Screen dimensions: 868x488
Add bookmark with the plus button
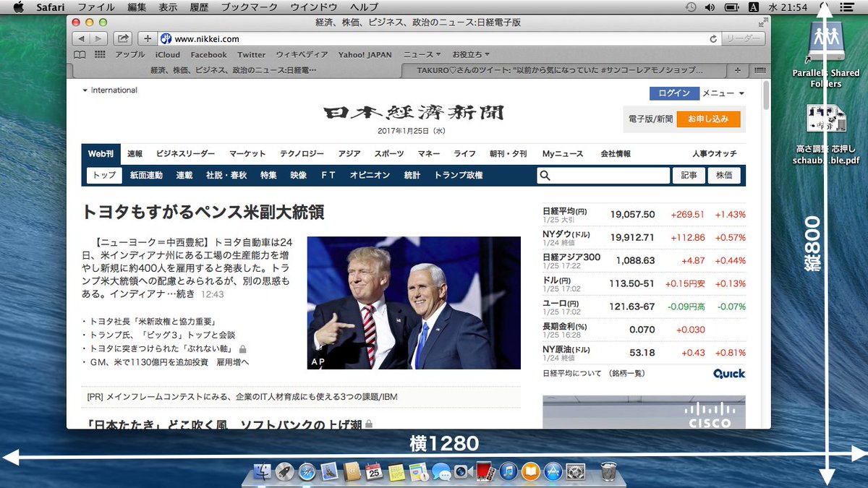[x=147, y=39]
